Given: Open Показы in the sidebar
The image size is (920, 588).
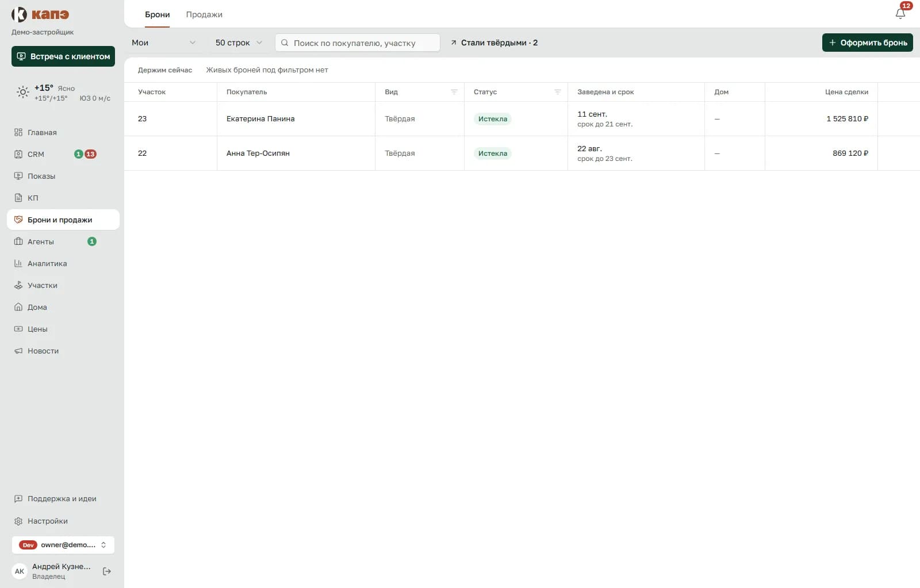Looking at the screenshot, I should (63, 176).
